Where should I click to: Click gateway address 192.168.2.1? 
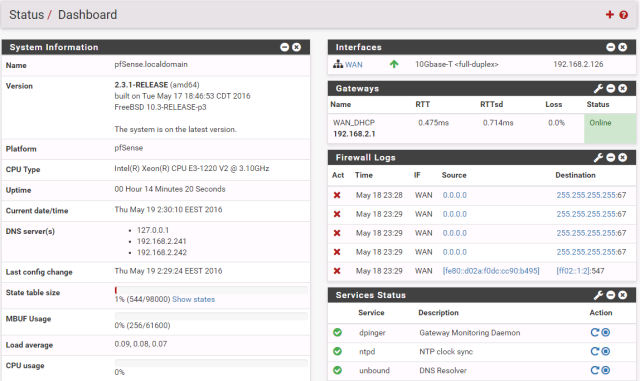click(x=354, y=134)
